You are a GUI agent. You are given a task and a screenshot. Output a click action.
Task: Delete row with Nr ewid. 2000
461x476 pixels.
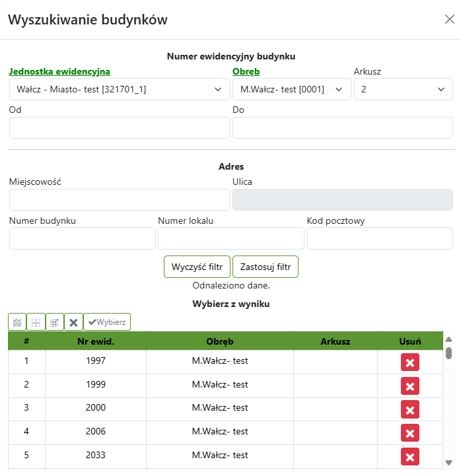tap(409, 409)
